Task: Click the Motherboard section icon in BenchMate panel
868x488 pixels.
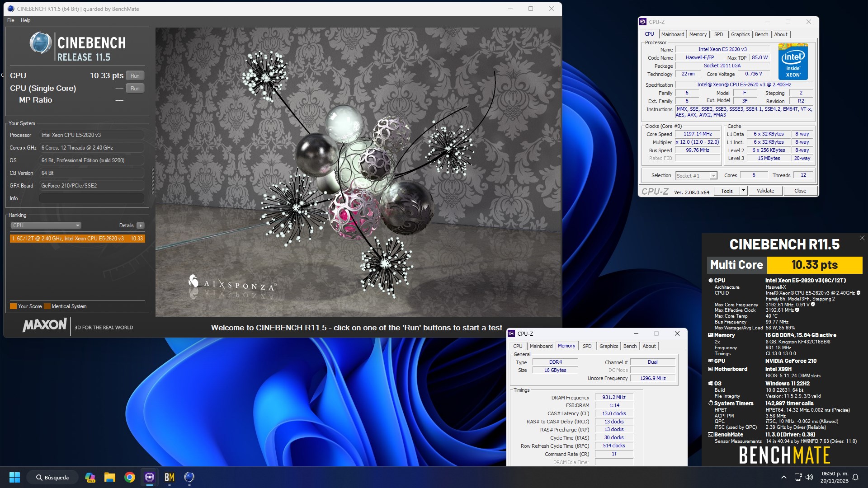Action: (710, 369)
